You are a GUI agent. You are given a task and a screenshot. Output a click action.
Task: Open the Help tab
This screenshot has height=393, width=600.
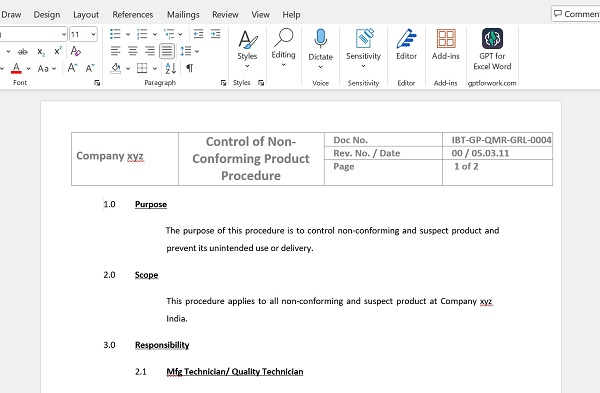[291, 15]
